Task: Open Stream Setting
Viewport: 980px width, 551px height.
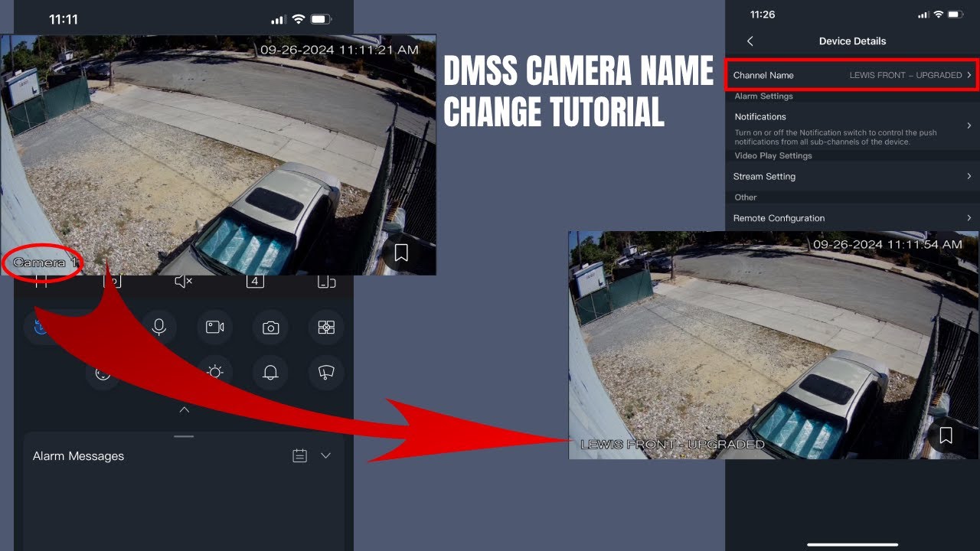Action: coord(852,176)
